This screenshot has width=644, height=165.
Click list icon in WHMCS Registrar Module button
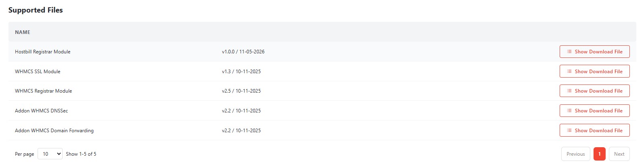(x=569, y=91)
